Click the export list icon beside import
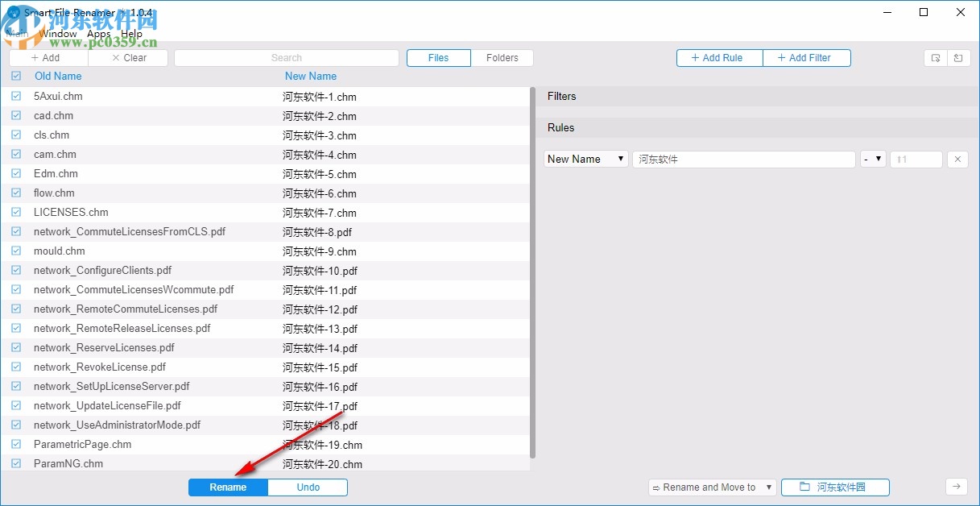 (x=958, y=57)
